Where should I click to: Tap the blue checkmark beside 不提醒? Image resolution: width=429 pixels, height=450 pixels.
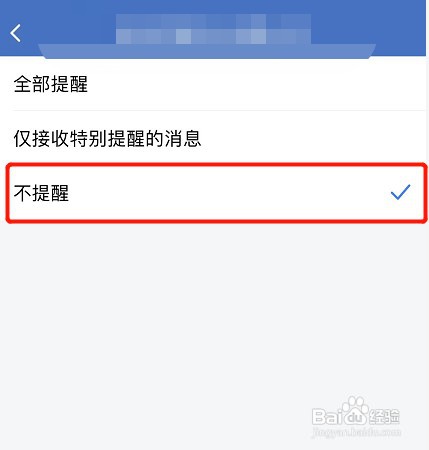(x=400, y=192)
